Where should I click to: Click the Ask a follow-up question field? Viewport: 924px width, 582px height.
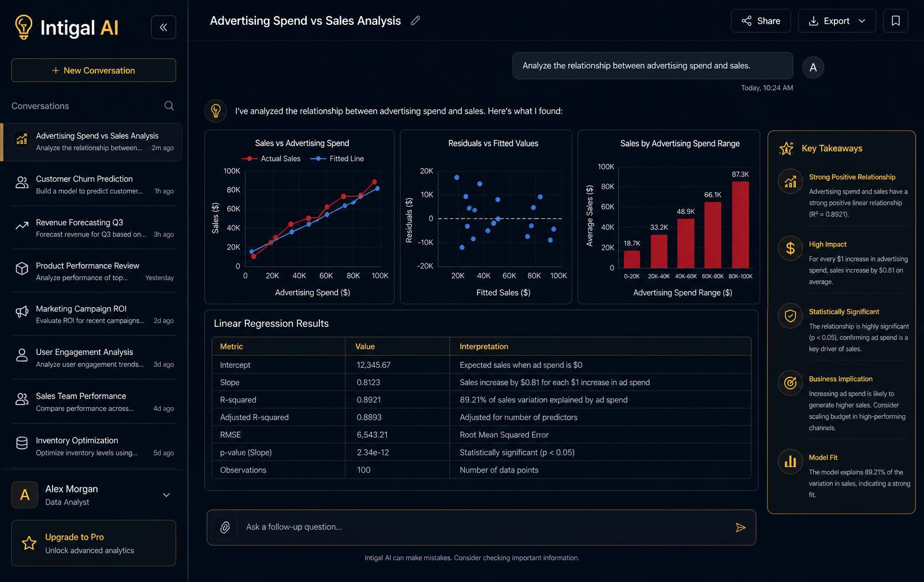[x=481, y=527]
